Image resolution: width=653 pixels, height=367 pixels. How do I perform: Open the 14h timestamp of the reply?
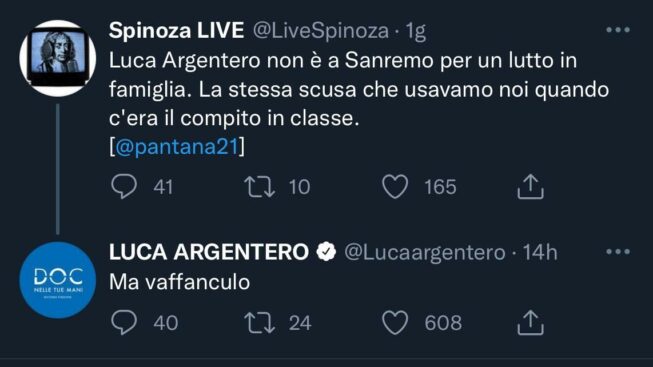pos(539,252)
